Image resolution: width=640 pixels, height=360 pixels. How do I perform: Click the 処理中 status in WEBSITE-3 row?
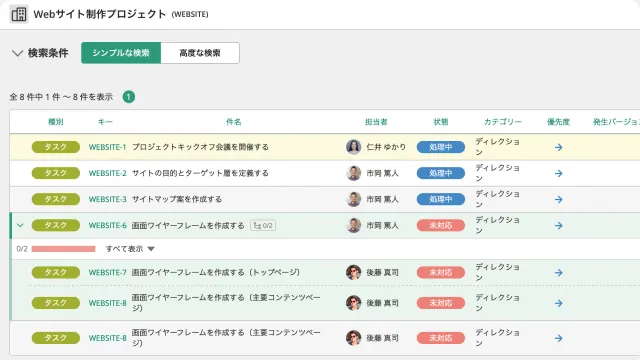(441, 199)
